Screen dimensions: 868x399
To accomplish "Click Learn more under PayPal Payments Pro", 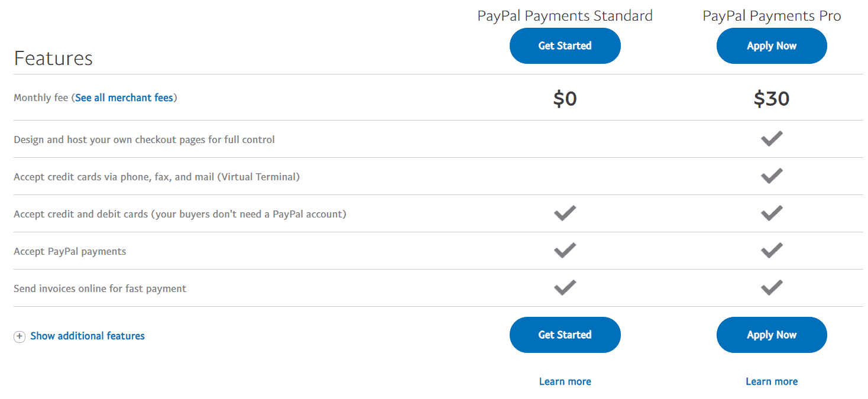I will (x=772, y=381).
